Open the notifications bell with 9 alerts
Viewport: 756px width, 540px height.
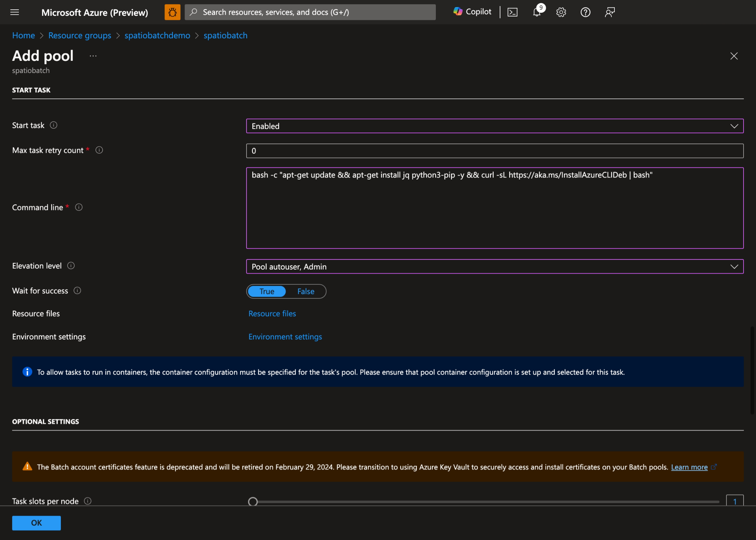[536, 12]
